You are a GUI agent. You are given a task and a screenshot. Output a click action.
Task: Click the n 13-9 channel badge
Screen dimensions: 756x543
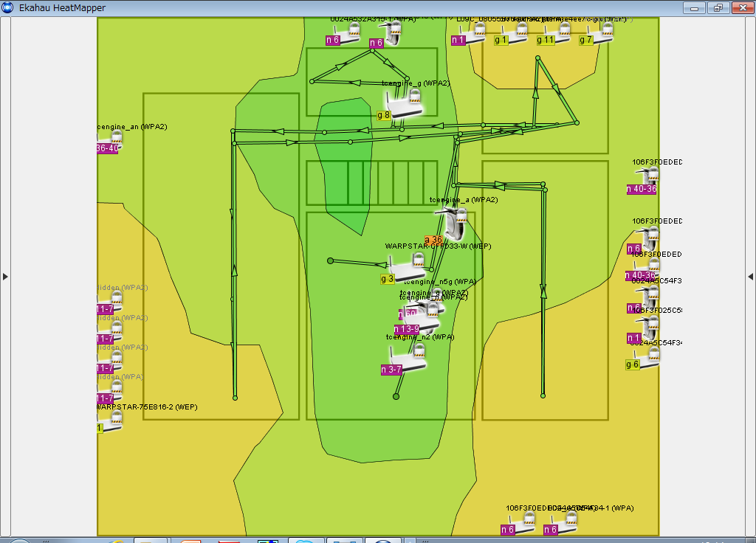point(406,329)
